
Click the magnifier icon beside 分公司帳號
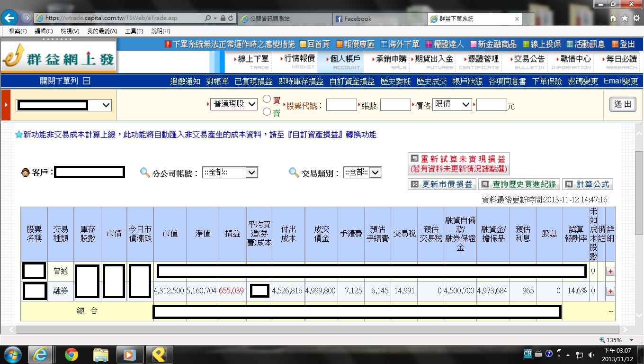[x=145, y=173]
